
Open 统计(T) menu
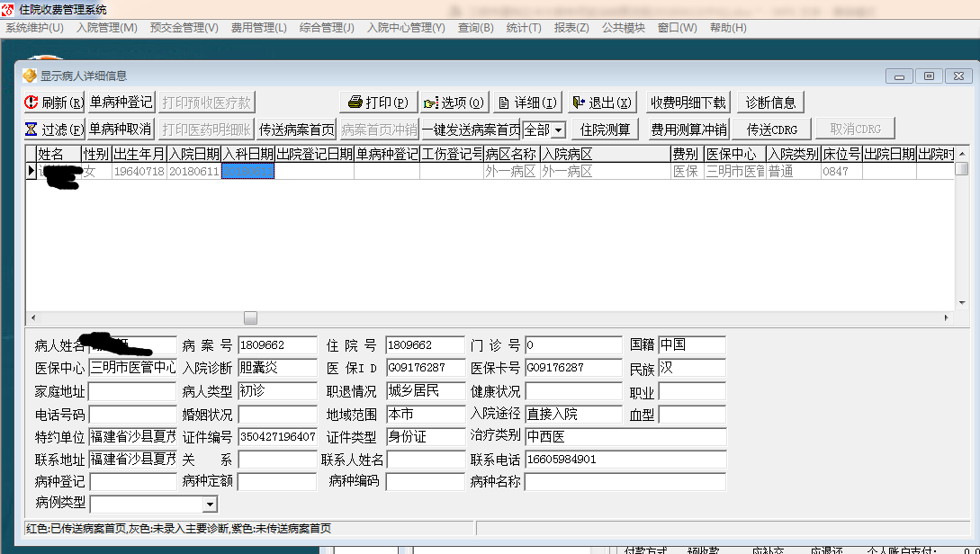tap(524, 28)
